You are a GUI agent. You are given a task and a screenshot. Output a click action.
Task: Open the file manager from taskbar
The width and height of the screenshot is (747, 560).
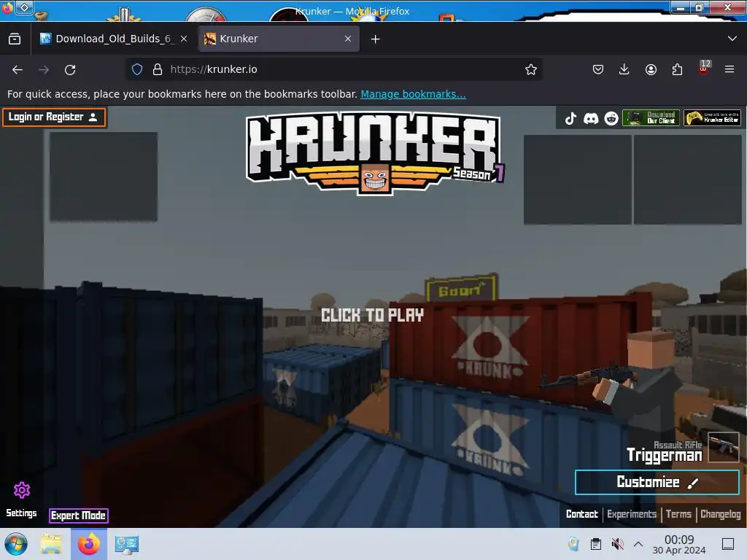[51, 544]
